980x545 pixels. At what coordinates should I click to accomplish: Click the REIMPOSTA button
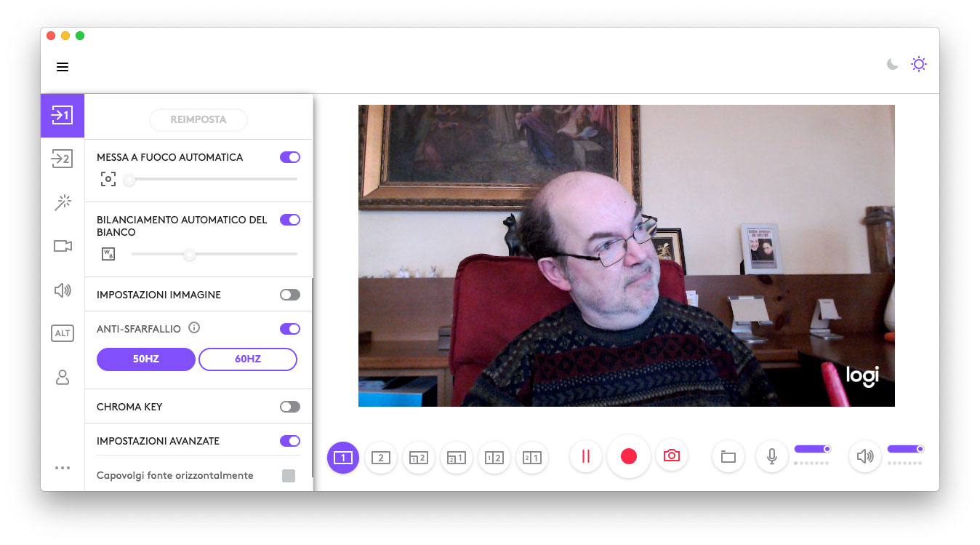coord(198,119)
